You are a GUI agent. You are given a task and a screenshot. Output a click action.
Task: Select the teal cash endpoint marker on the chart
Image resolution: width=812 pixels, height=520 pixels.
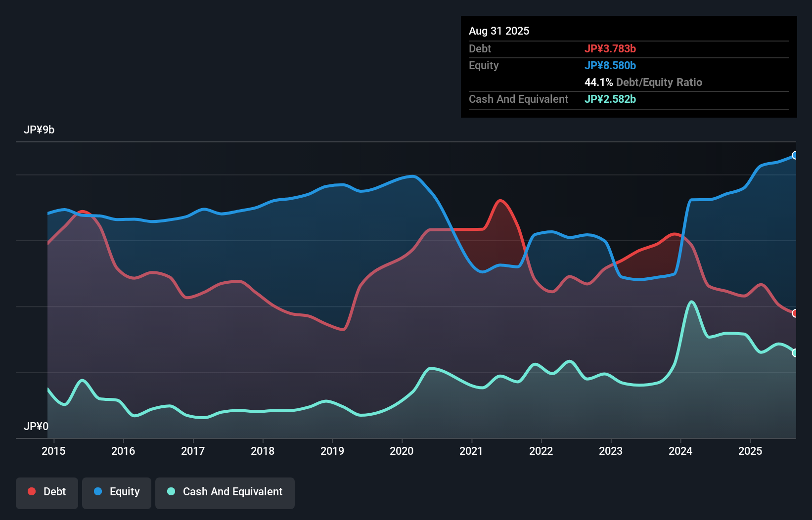pos(795,352)
